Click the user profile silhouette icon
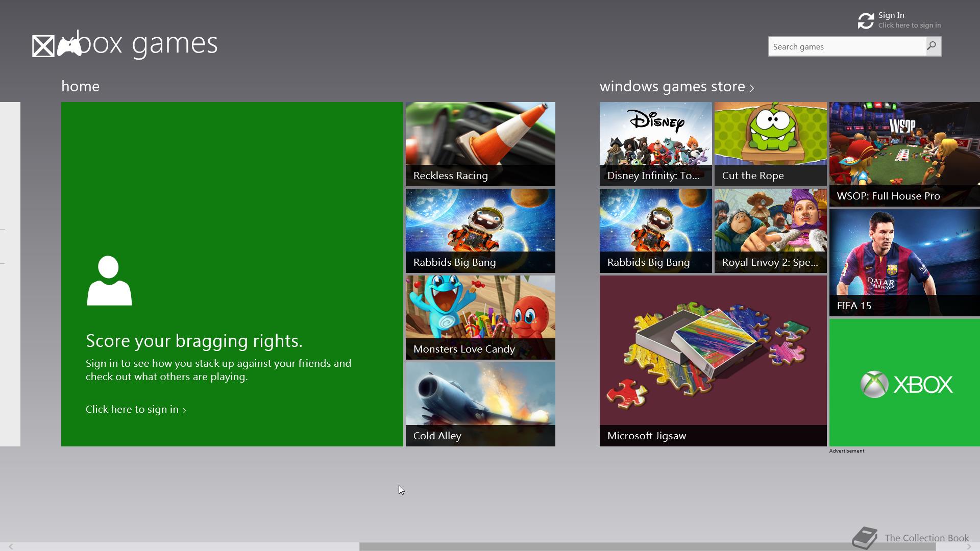Viewport: 980px width, 551px height. [x=109, y=281]
